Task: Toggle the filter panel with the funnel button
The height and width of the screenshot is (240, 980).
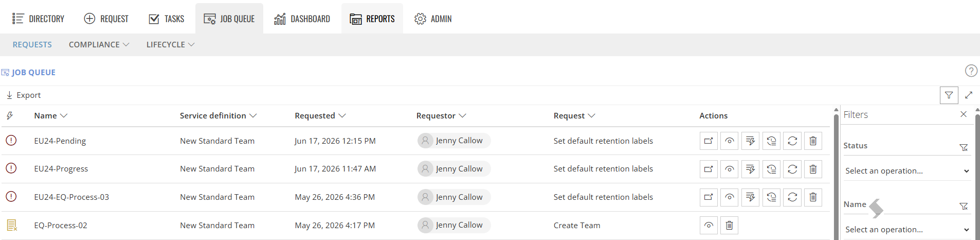Action: [949, 95]
